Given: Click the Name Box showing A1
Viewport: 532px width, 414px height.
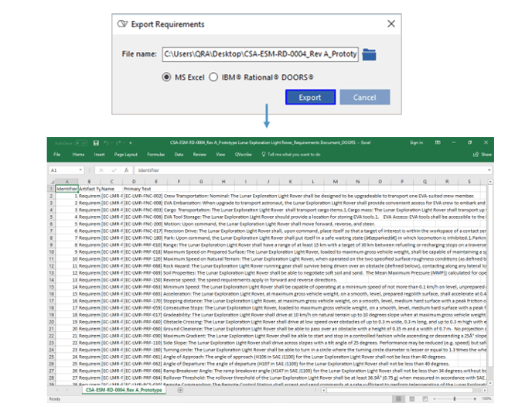Looking at the screenshot, I should point(63,170).
